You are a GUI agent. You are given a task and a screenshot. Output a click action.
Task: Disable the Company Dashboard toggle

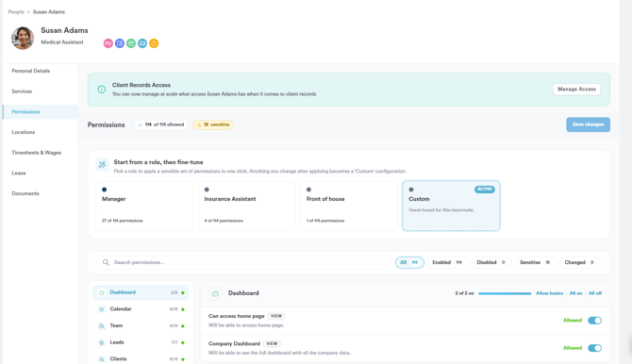[594, 348]
